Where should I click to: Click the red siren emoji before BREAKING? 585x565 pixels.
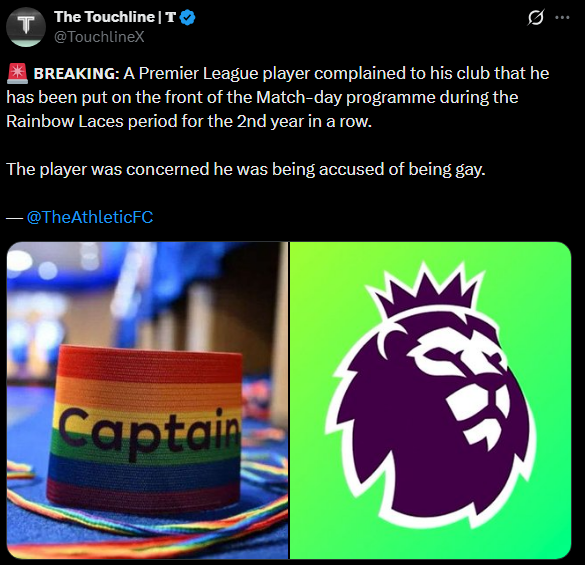click(18, 73)
